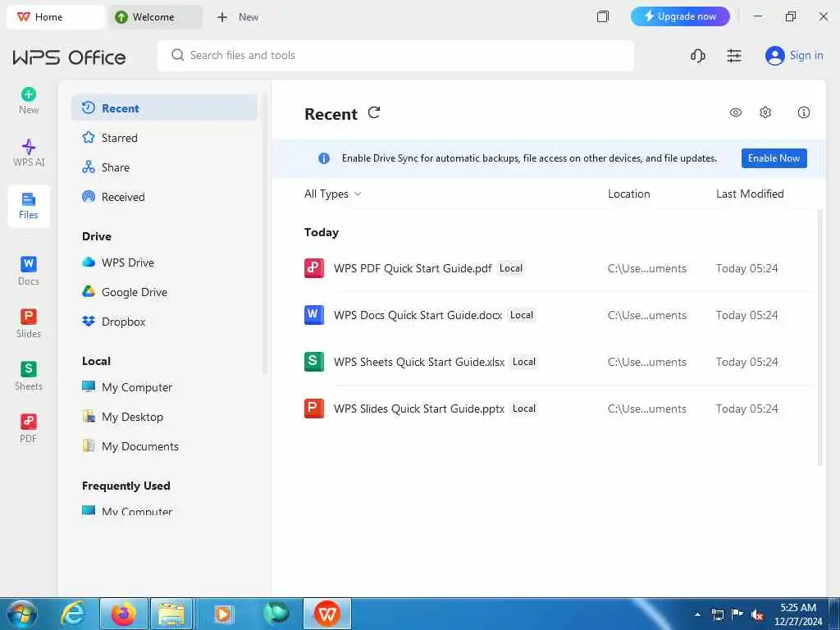Click the Local tag on the PDF guide row
Viewport: 840px width, 630px height.
[x=510, y=268]
